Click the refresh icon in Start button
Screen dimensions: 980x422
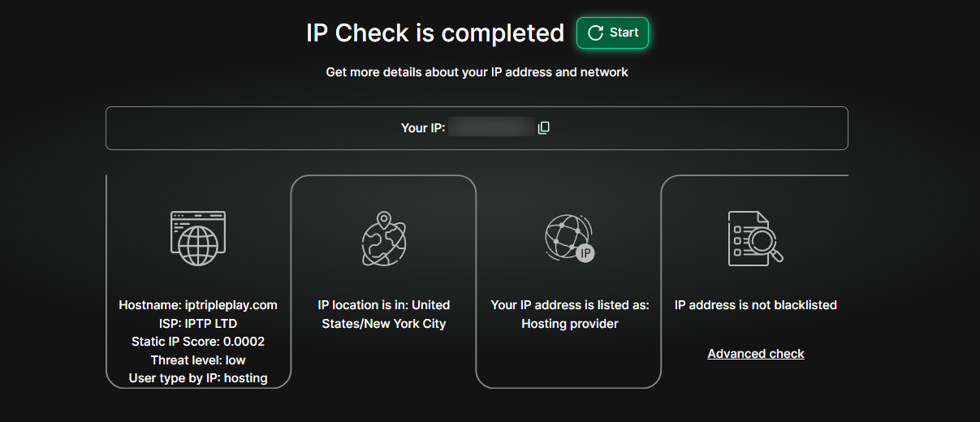(595, 32)
